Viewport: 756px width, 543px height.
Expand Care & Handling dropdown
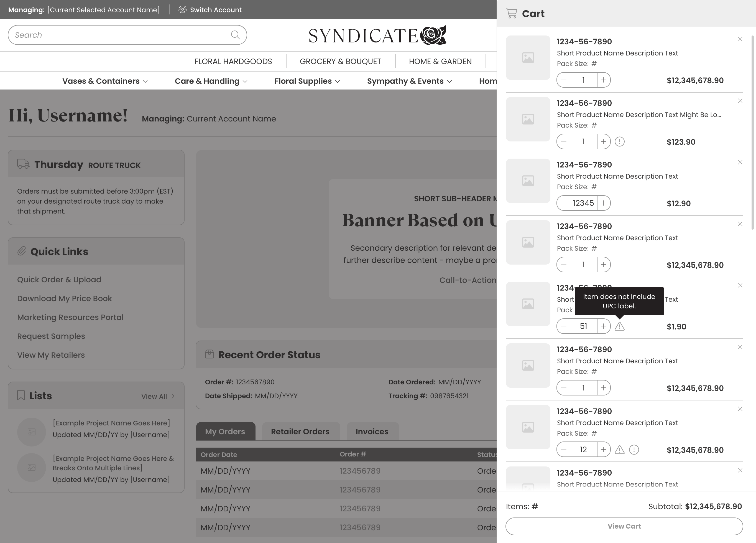pos(211,81)
